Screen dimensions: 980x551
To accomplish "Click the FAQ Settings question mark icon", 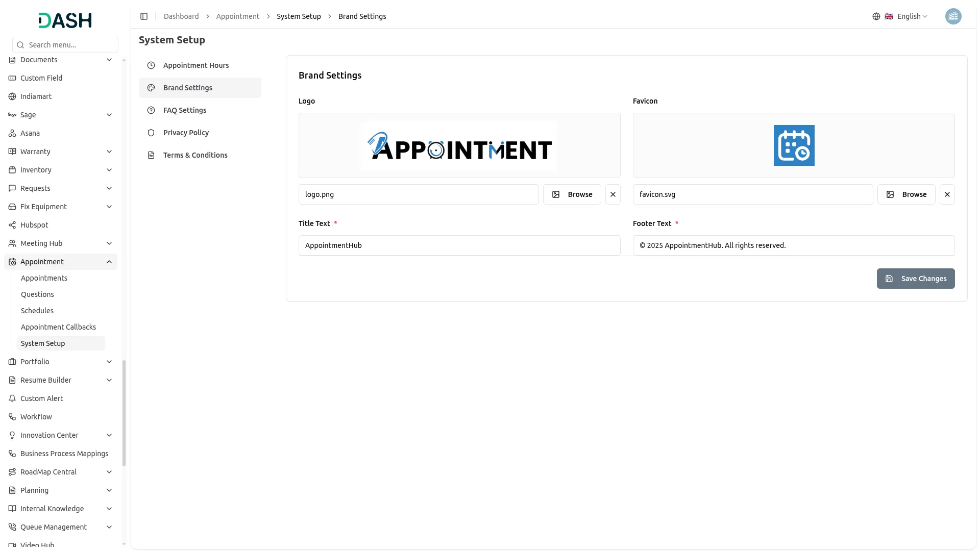I will tap(151, 110).
